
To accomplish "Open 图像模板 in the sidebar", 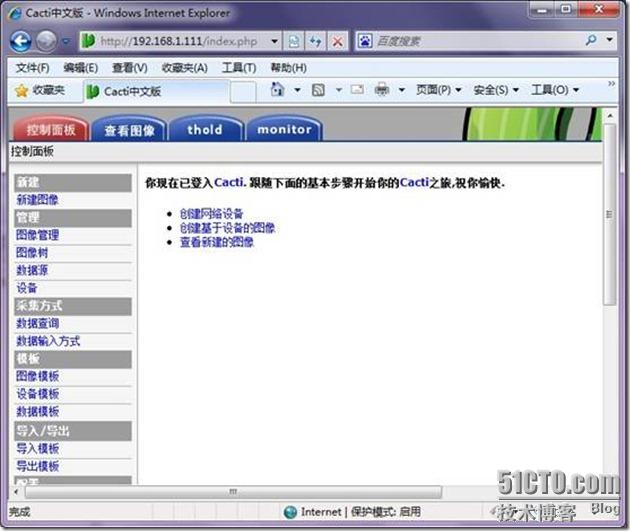I will point(37,376).
